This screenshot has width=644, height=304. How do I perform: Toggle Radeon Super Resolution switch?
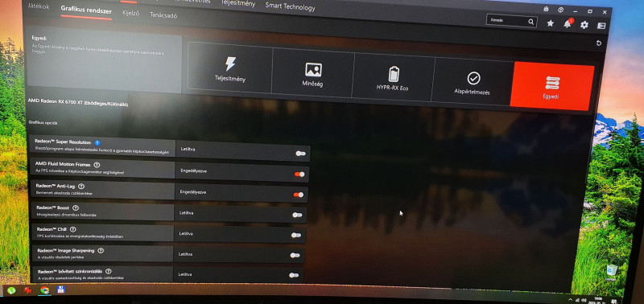[x=300, y=154]
